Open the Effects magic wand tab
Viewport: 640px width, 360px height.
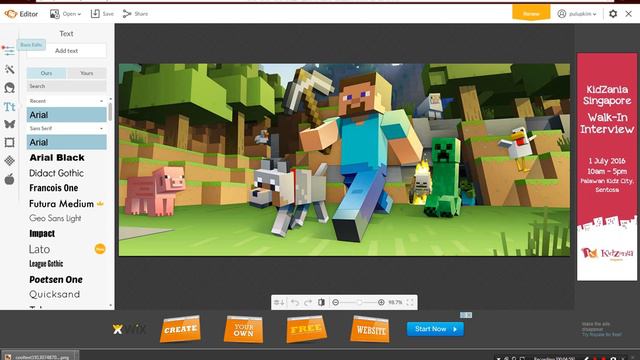[9, 69]
